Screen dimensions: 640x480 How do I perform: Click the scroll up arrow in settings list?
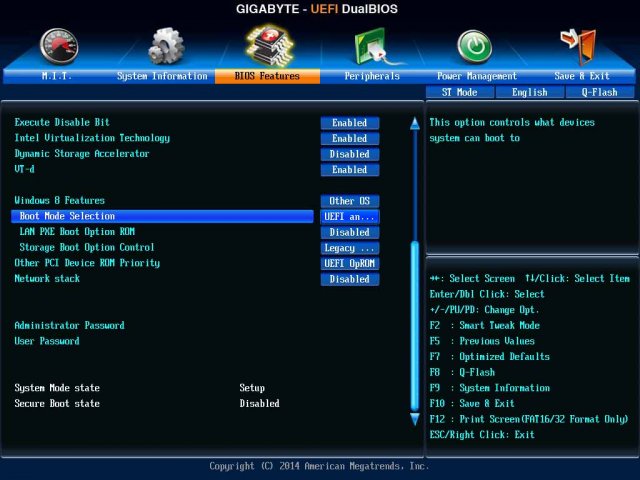pyautogui.click(x=414, y=124)
